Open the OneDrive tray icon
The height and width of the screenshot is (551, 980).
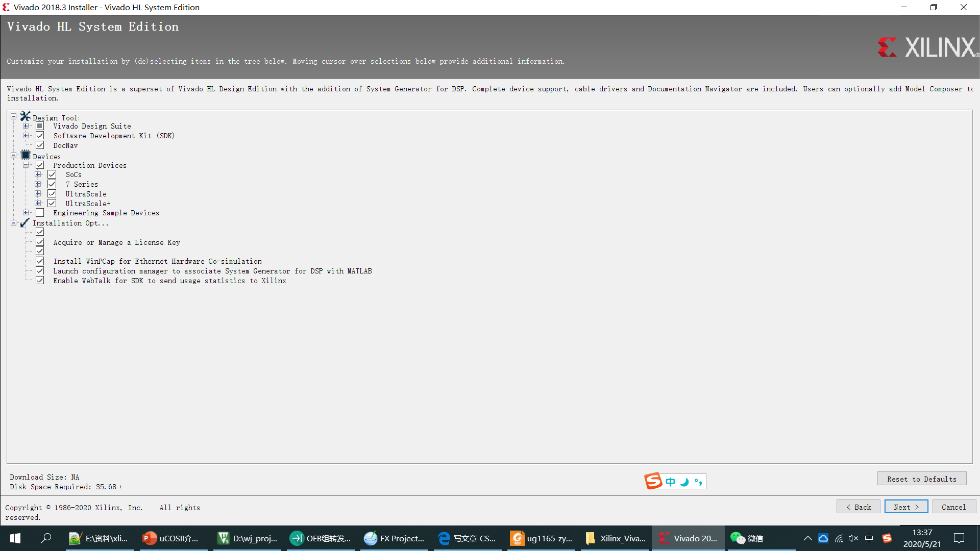[824, 538]
